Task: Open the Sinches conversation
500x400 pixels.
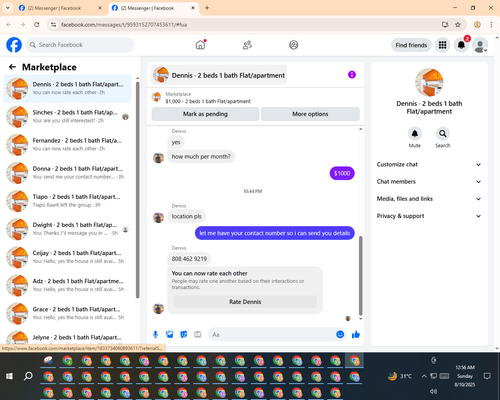Action: pyautogui.click(x=67, y=117)
